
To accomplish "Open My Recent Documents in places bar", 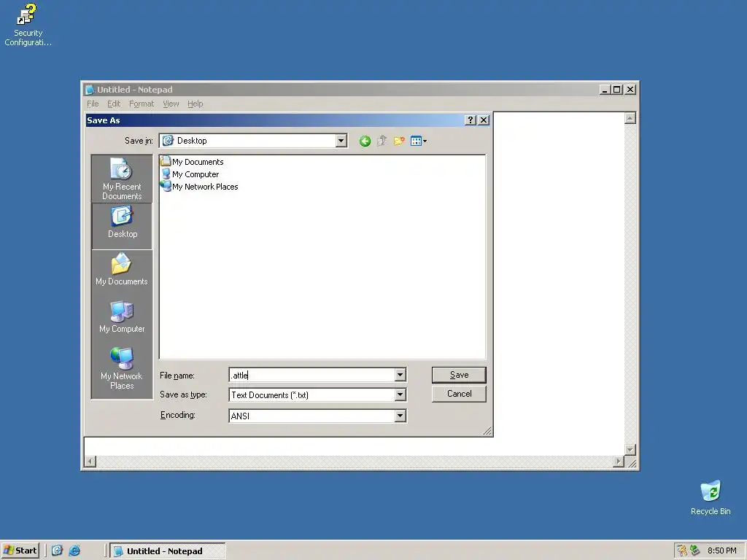I will pos(122,179).
